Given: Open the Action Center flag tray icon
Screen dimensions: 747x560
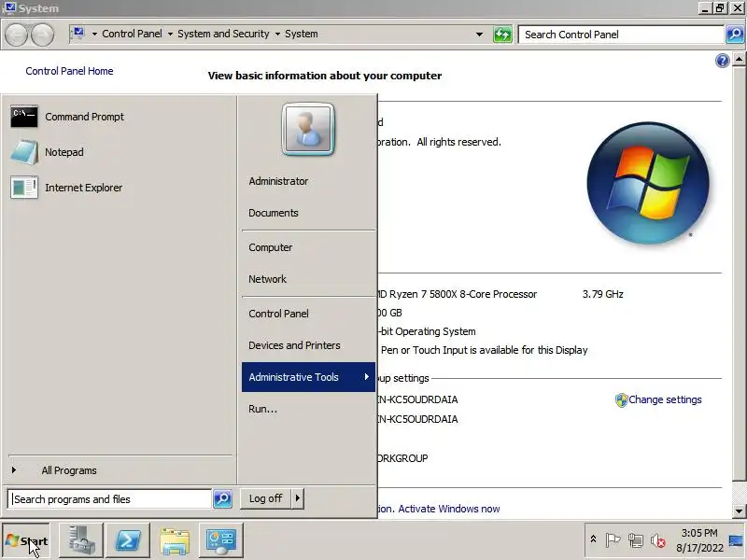Looking at the screenshot, I should tap(613, 540).
